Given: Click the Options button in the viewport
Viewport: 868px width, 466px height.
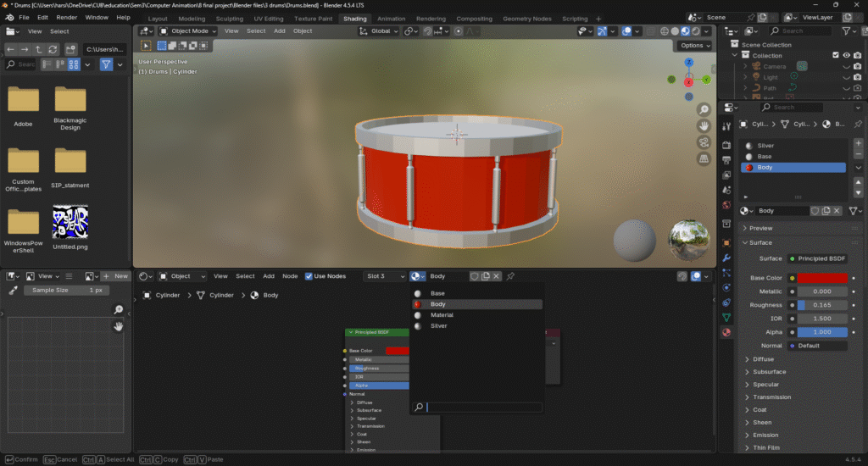Looking at the screenshot, I should (x=693, y=46).
